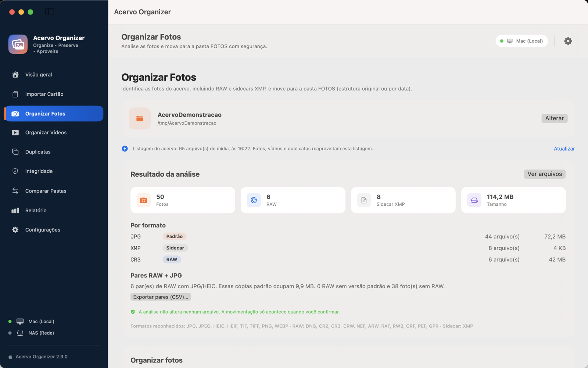This screenshot has width=588, height=368.
Task: Click the house icon for Visão geral
Action: pos(15,75)
